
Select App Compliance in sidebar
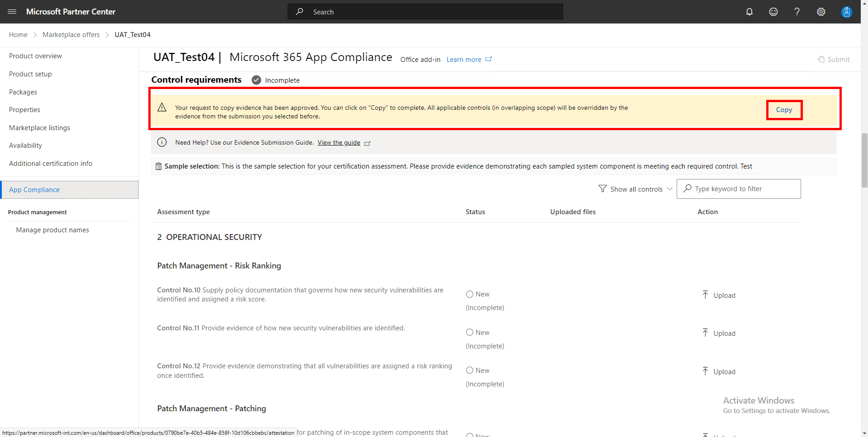coord(69,190)
